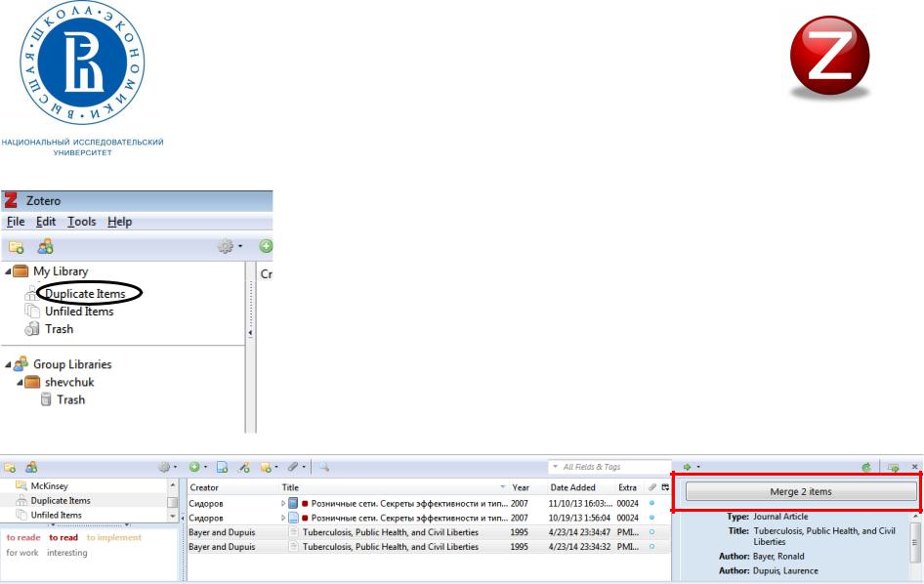Open the search mode dropdown arrow
Screen dimensions: 924x584
tap(555, 467)
